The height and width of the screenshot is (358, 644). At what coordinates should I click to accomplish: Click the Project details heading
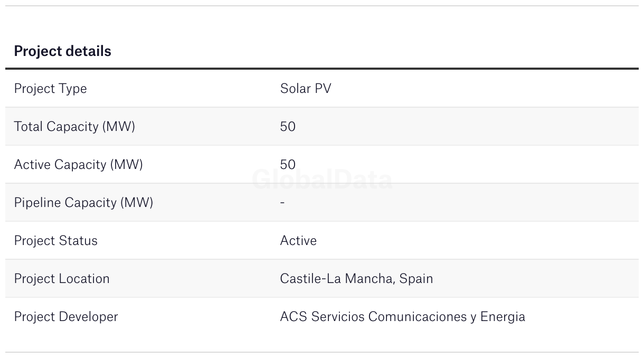62,51
